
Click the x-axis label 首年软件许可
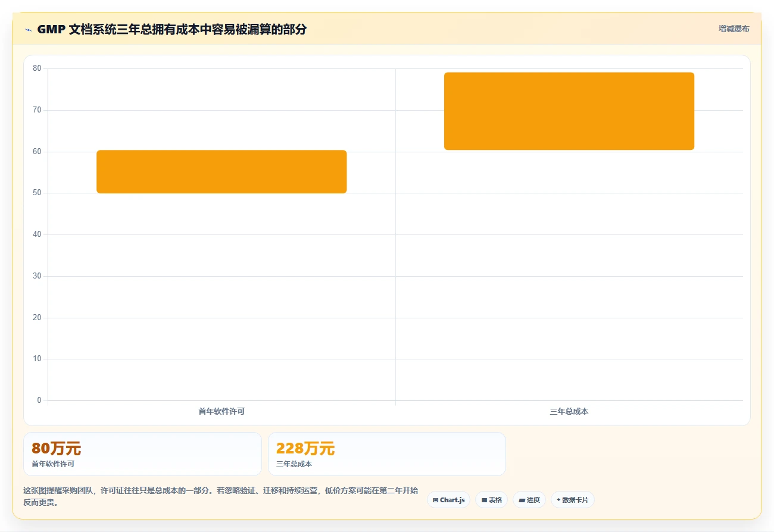(x=221, y=411)
